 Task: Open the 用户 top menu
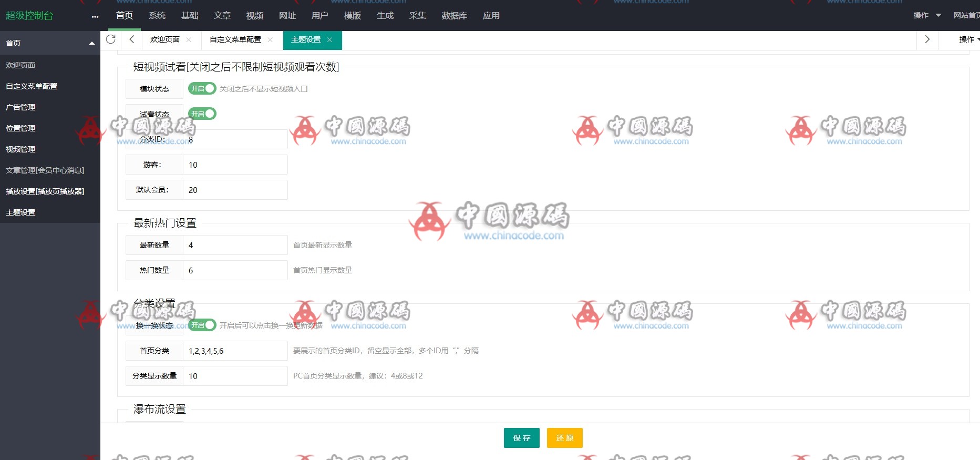320,15
